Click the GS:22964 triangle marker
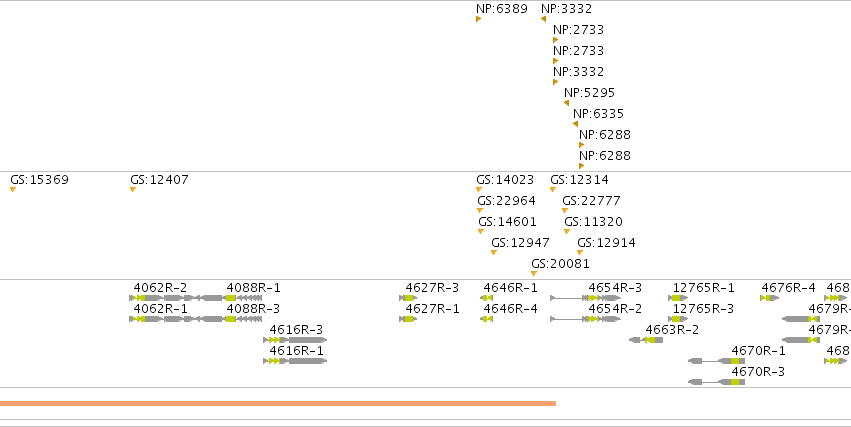 (x=480, y=211)
